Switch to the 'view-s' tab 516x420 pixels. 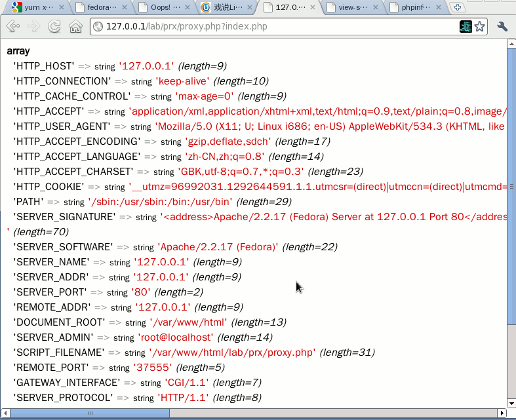pyautogui.click(x=351, y=7)
